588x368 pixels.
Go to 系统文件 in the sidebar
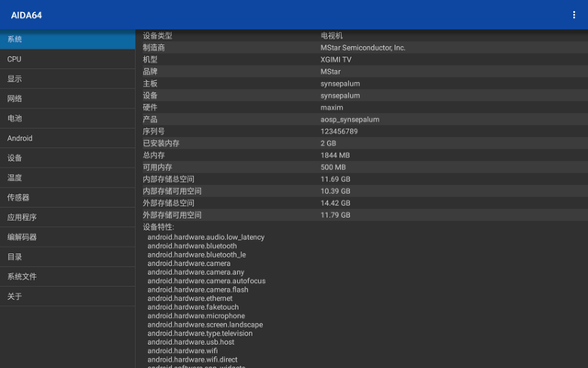[x=67, y=277]
